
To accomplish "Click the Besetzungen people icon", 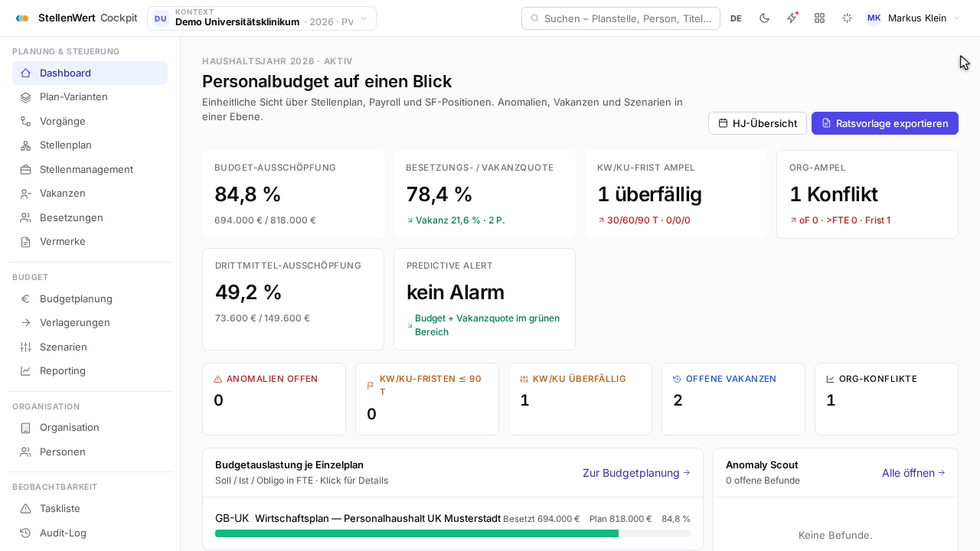I will [25, 218].
